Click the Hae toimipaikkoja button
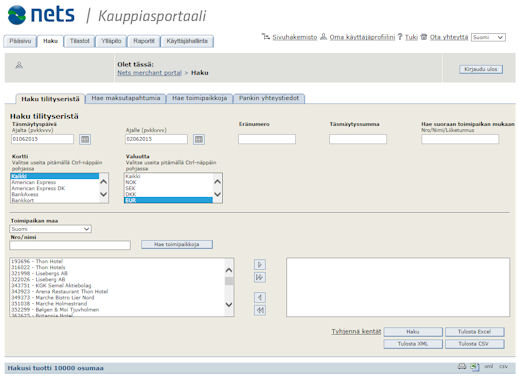518x376 pixels. [x=177, y=244]
